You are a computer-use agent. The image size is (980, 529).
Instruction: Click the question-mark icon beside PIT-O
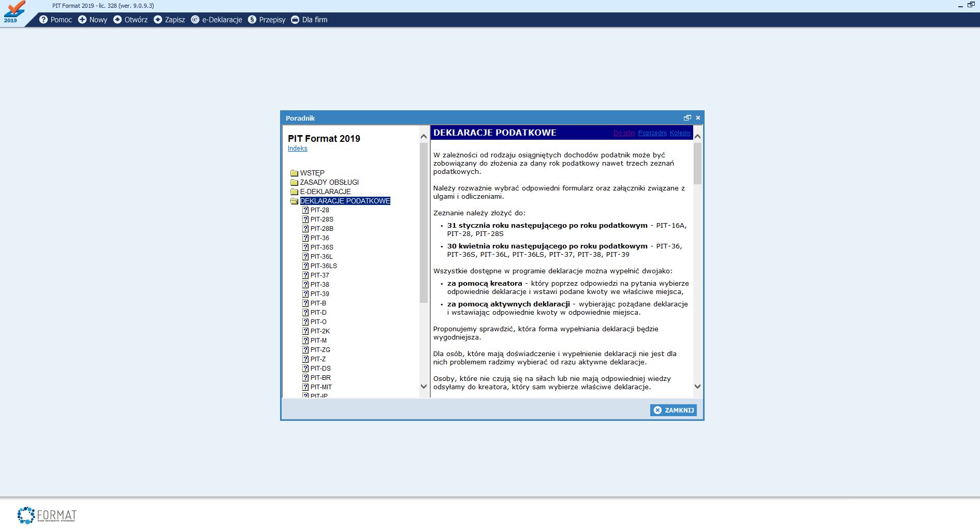click(x=305, y=322)
